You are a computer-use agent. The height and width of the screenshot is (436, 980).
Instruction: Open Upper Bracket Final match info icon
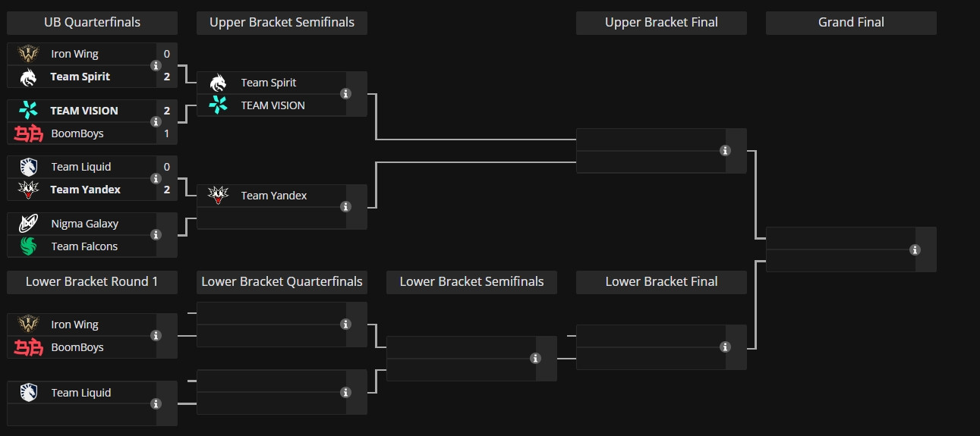[726, 151]
